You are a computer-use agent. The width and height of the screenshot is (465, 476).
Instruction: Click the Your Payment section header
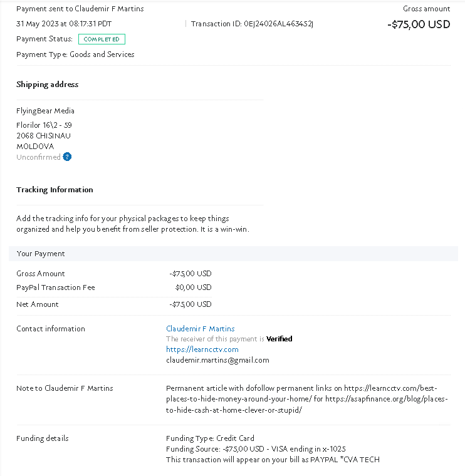click(x=233, y=254)
